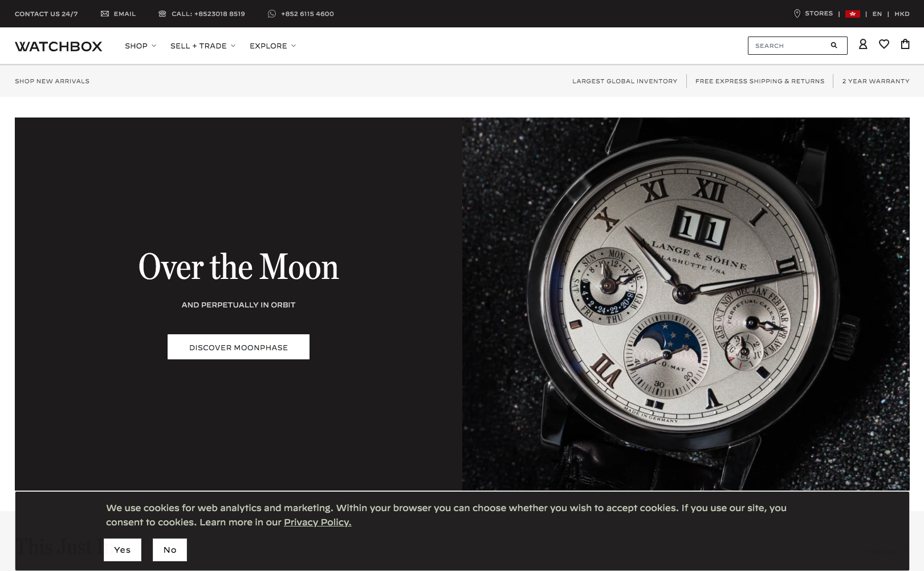Select the HKD currency option

(902, 14)
